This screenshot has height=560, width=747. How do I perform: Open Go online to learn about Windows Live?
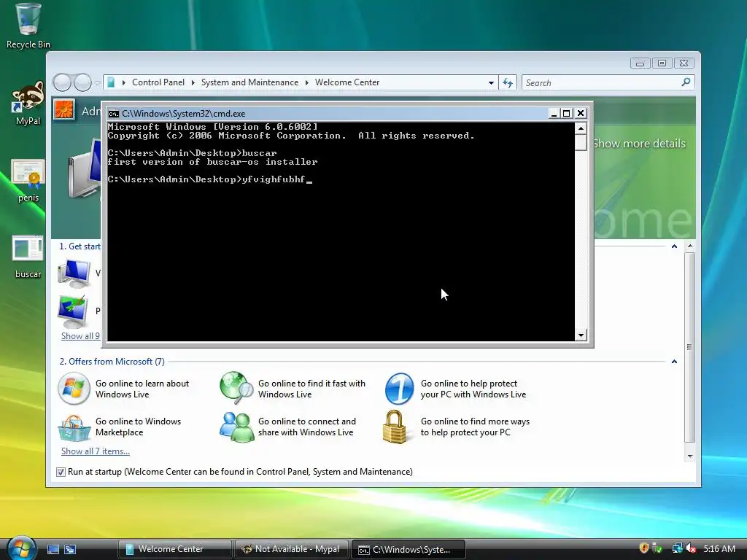(142, 389)
